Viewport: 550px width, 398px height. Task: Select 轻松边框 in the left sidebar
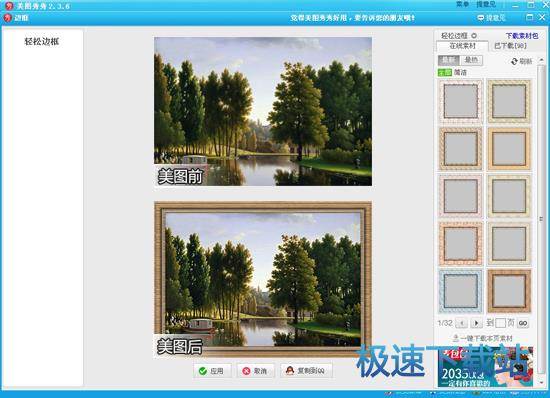pyautogui.click(x=42, y=42)
